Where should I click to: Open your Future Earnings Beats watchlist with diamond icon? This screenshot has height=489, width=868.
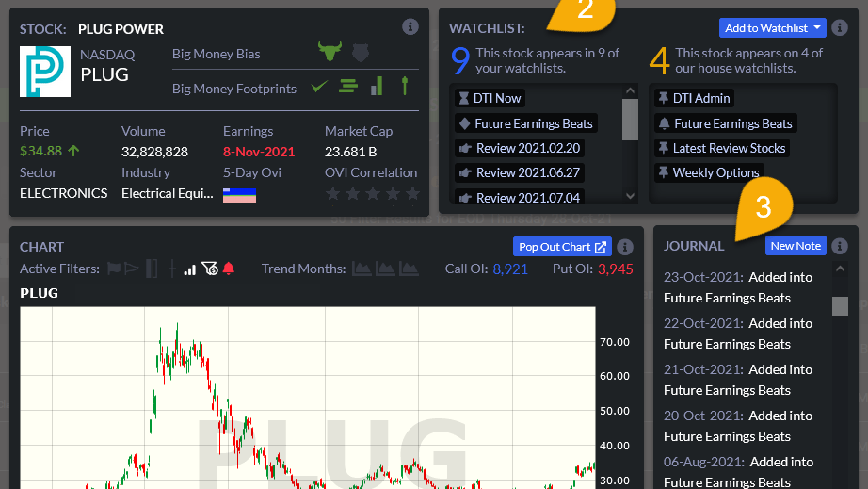pos(526,123)
